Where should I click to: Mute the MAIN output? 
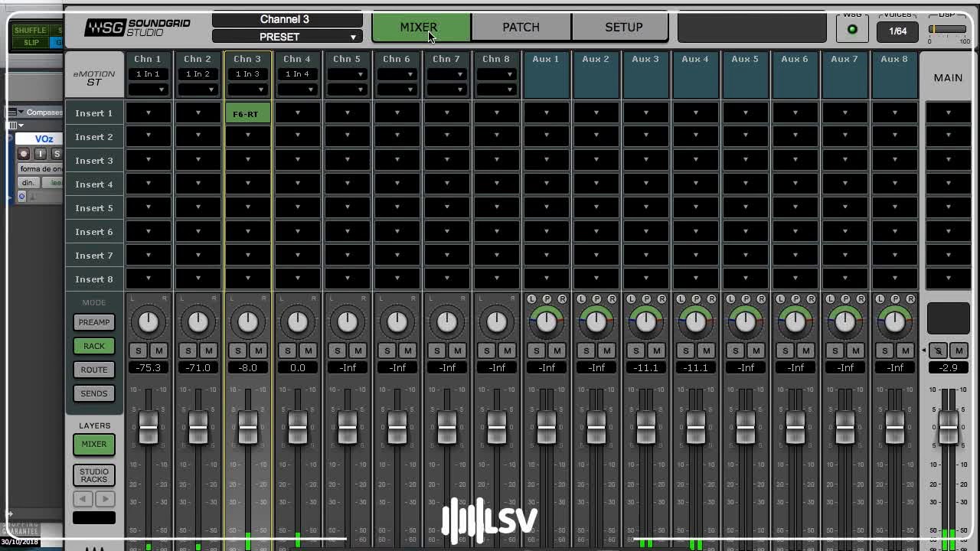tap(959, 350)
